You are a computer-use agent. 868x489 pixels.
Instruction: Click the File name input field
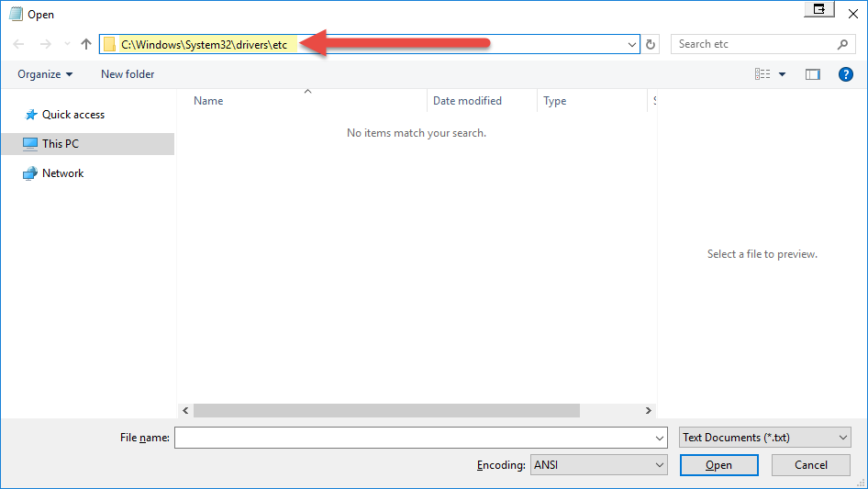(x=421, y=438)
